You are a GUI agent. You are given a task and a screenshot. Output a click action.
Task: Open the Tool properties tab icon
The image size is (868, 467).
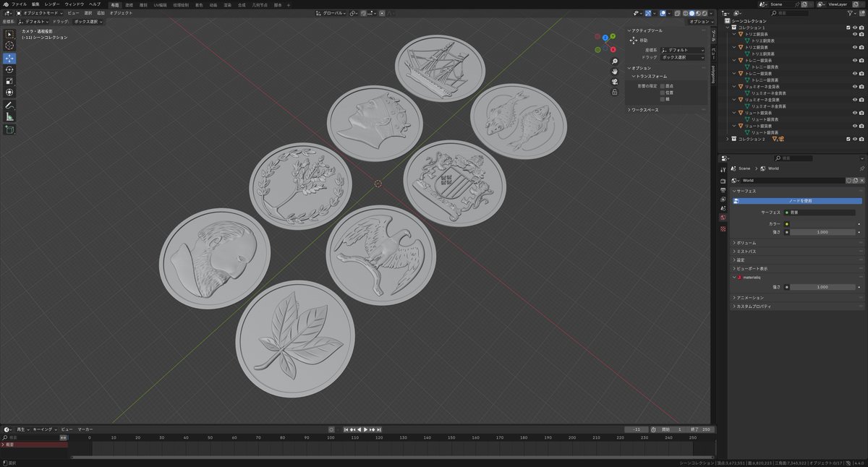(x=723, y=170)
